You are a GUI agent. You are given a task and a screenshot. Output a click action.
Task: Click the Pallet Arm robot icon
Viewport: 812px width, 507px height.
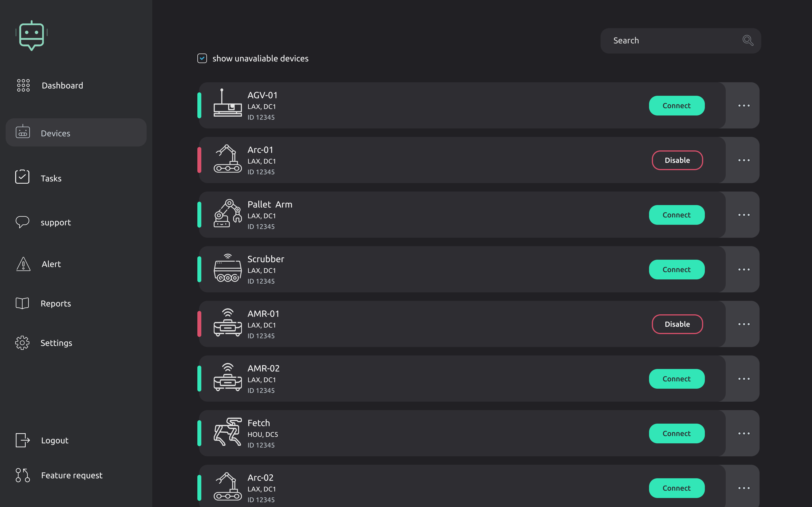(x=228, y=214)
